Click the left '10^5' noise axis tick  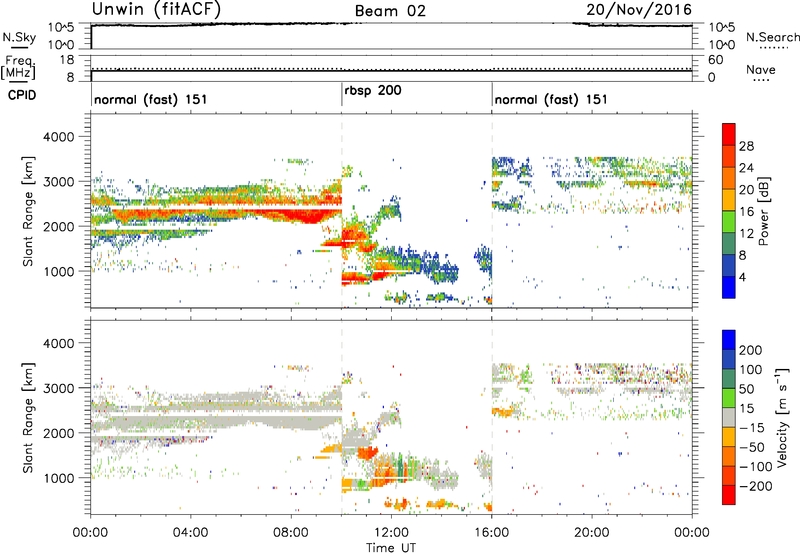[x=61, y=28]
